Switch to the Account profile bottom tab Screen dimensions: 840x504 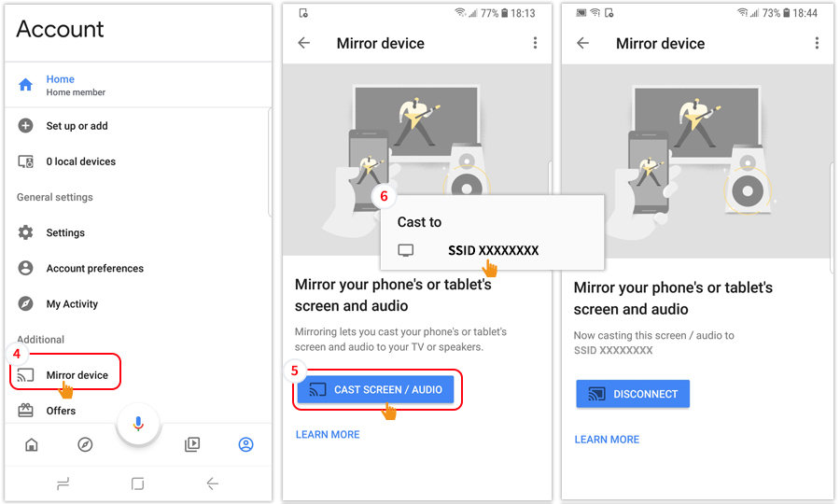245,444
